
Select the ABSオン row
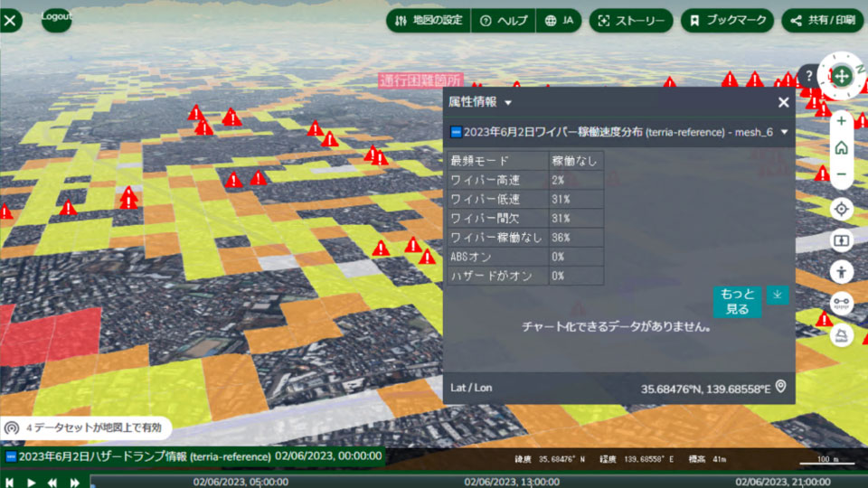coord(526,257)
